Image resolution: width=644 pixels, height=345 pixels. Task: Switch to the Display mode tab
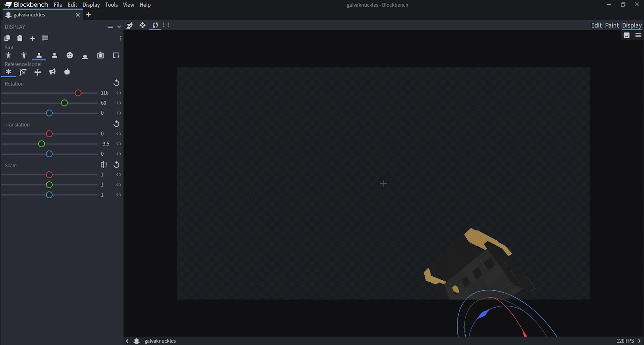(x=632, y=25)
